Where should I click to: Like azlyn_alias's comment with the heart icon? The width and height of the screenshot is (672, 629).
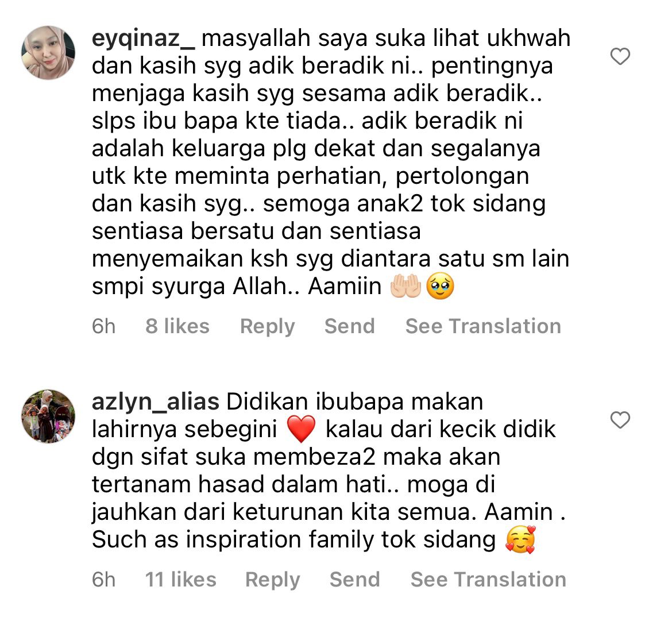(x=620, y=420)
